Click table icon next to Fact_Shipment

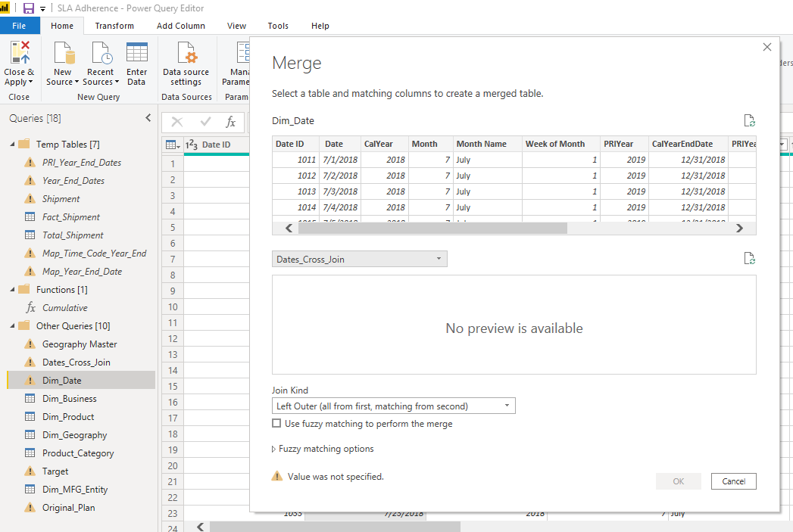click(30, 216)
